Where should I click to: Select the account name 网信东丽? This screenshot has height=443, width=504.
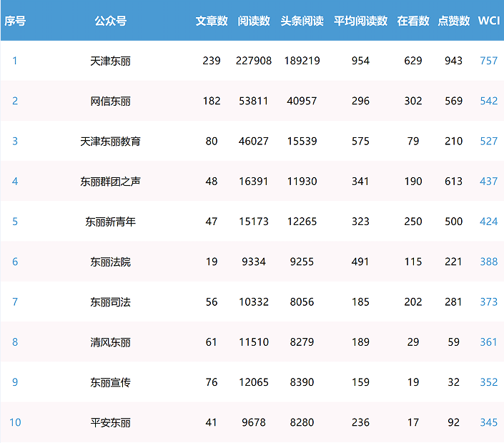[111, 101]
